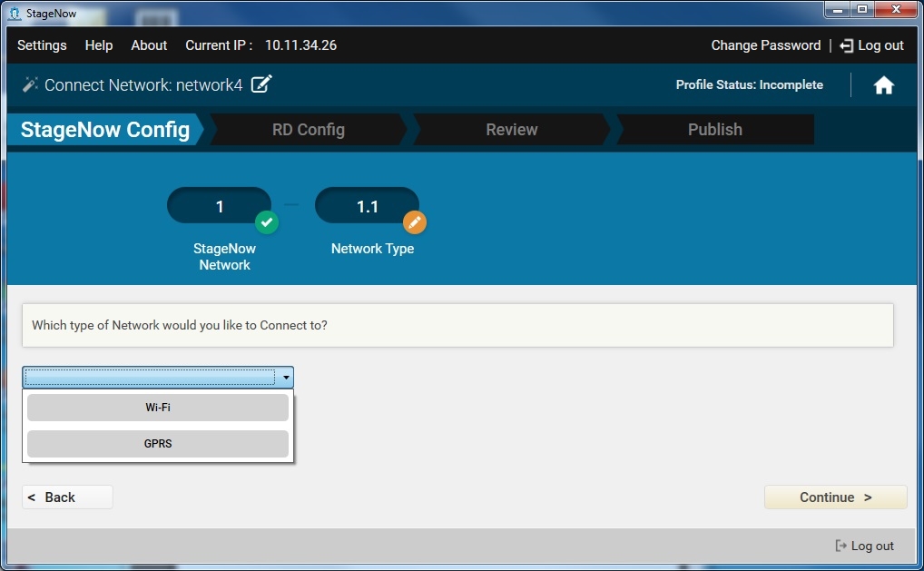Viewport: 924px width, 571px height.
Task: Click the Change Password link
Action: tap(765, 45)
